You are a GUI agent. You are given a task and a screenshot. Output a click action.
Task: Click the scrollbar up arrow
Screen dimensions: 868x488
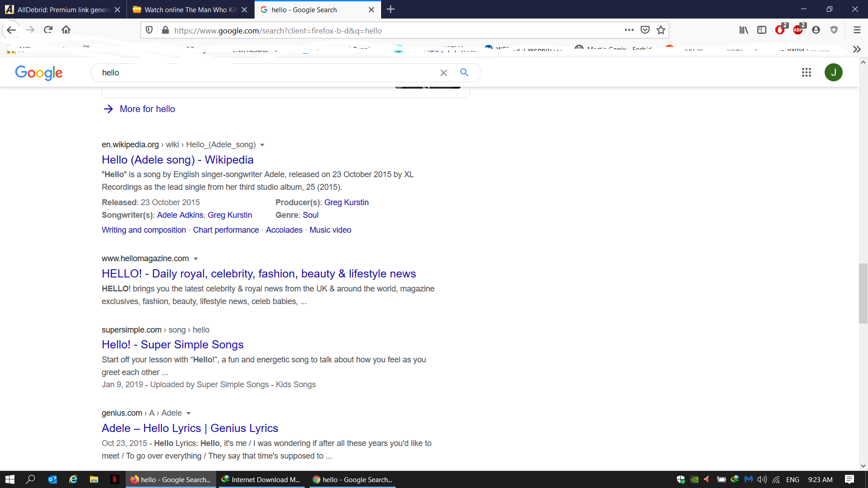pyautogui.click(x=863, y=62)
